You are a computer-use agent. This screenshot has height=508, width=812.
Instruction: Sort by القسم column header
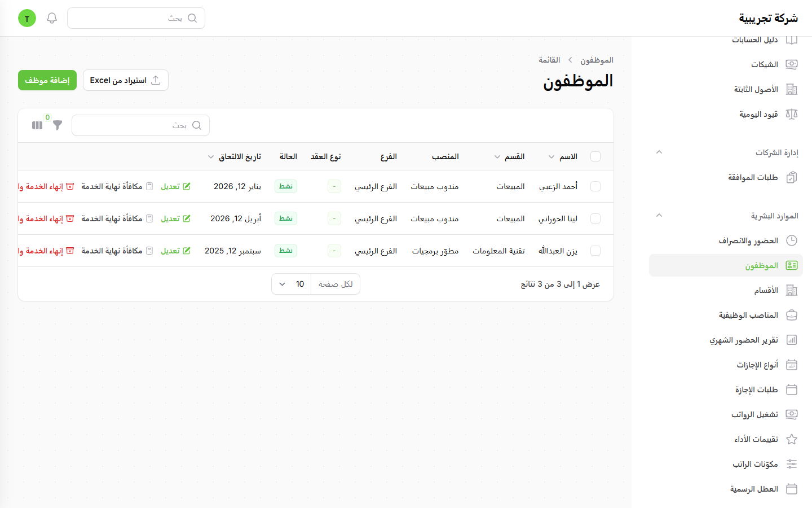[x=509, y=156]
